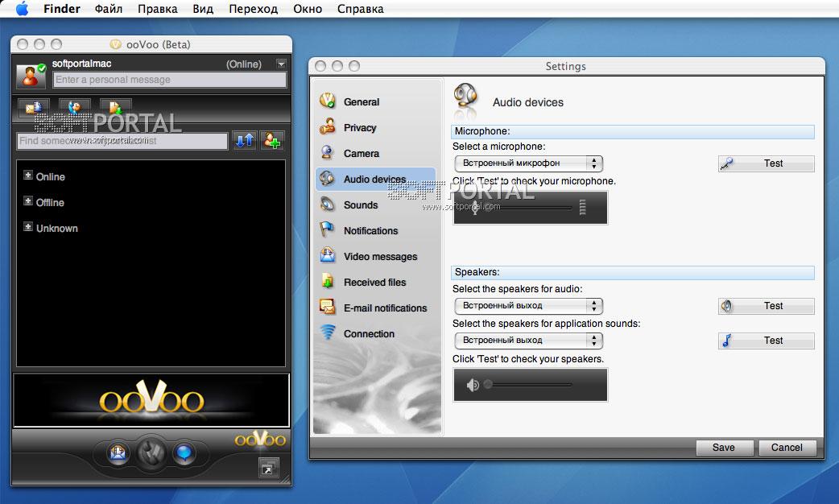
Task: Select the Camera webcam icon
Action: tap(328, 152)
